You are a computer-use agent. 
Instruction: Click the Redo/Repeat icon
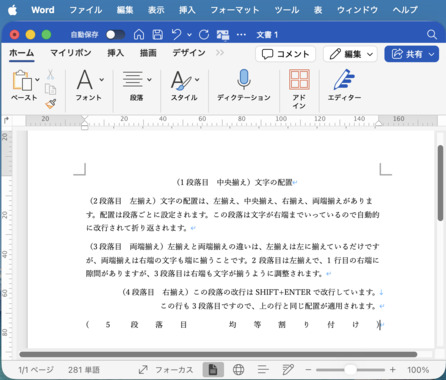coord(204,34)
